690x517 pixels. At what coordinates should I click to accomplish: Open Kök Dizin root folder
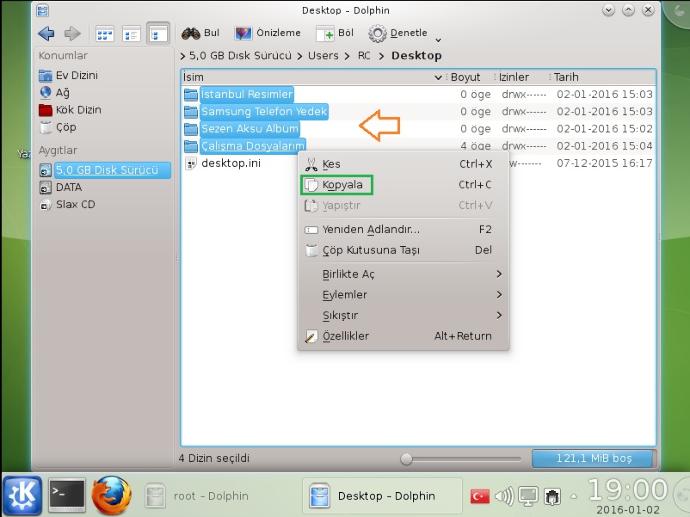pos(70,110)
